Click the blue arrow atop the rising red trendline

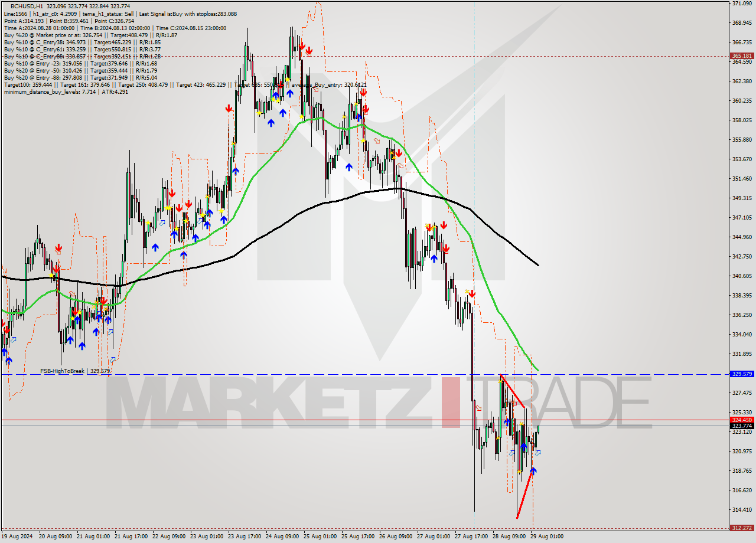pyautogui.click(x=533, y=470)
